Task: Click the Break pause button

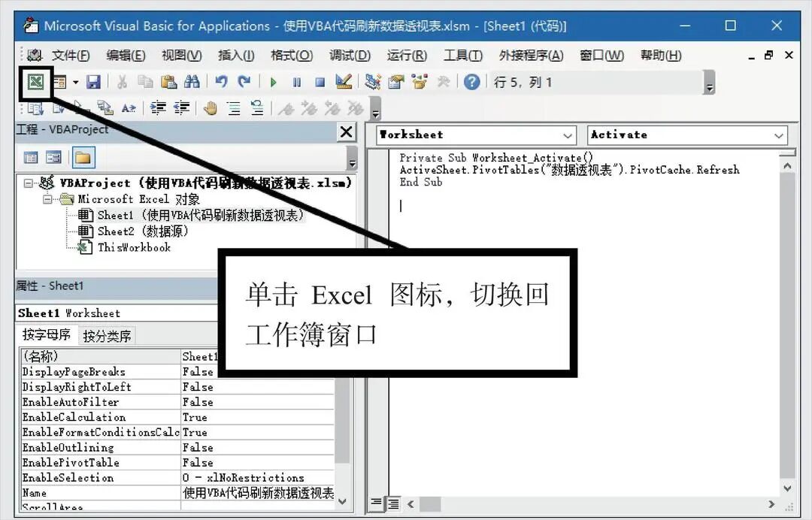Action: click(x=297, y=82)
